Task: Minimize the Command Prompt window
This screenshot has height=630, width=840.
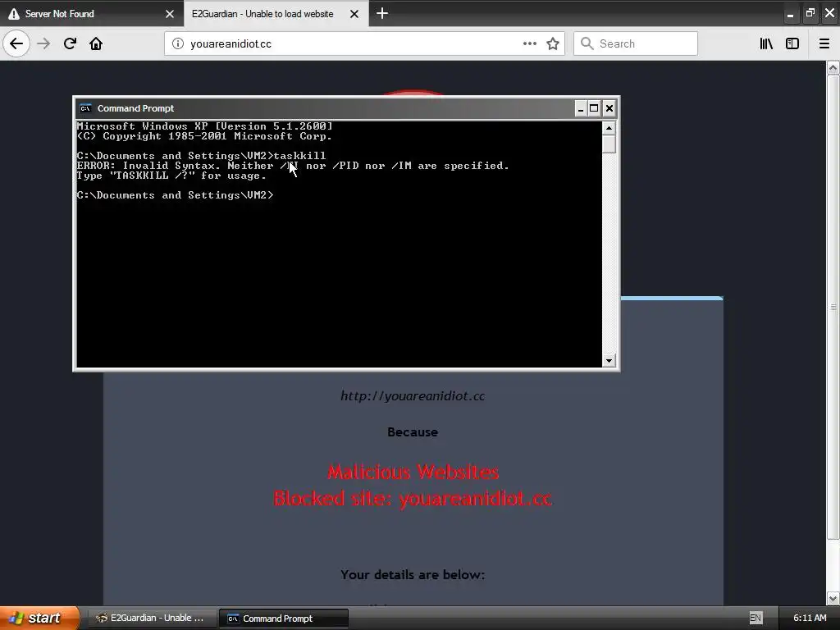Action: click(x=580, y=109)
